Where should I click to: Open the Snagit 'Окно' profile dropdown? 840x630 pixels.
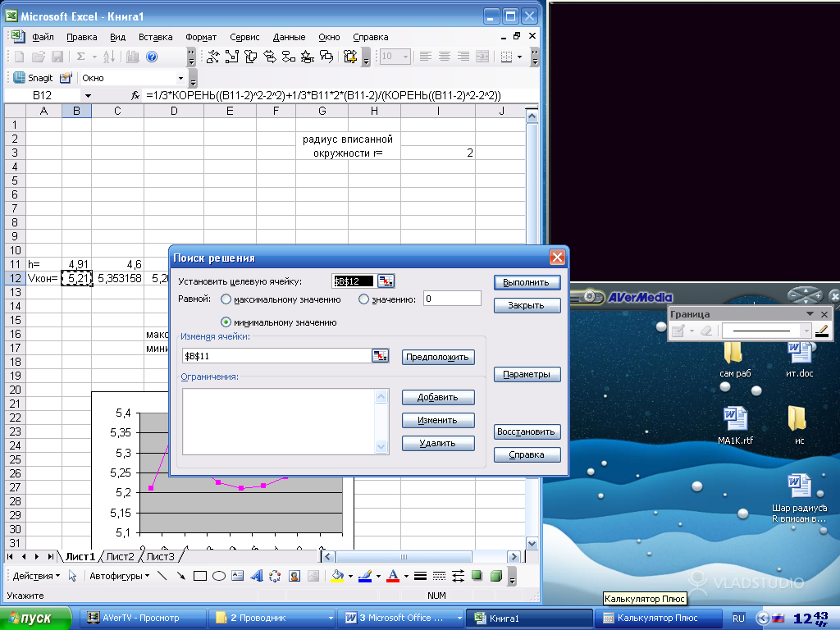pyautogui.click(x=194, y=79)
